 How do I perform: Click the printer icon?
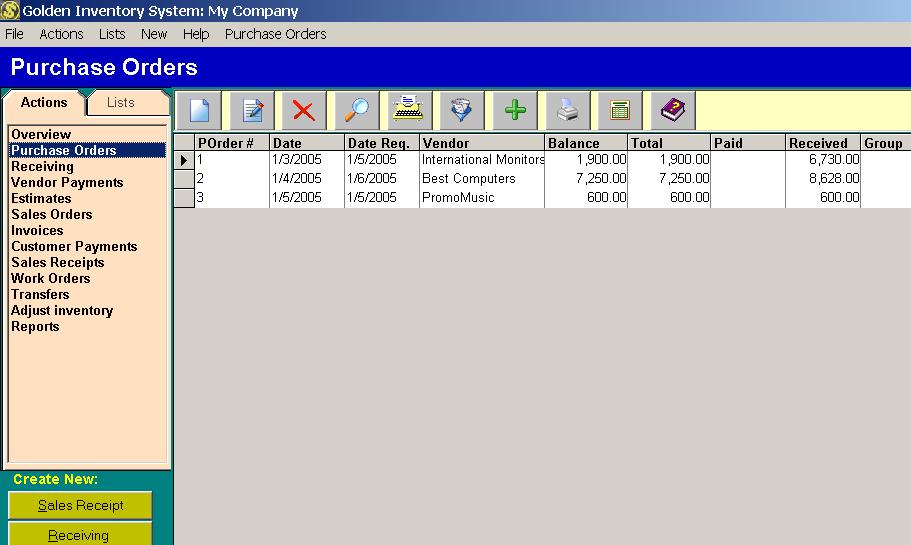coord(567,110)
